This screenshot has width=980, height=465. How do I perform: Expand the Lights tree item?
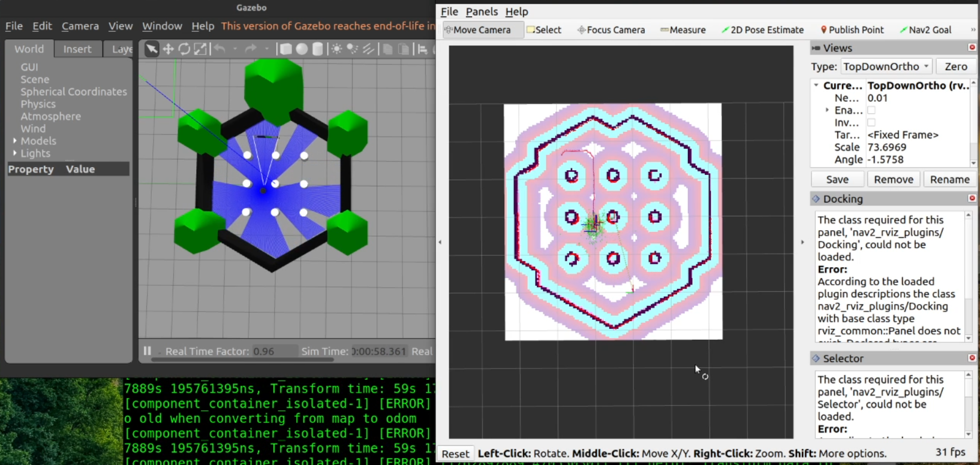[15, 153]
